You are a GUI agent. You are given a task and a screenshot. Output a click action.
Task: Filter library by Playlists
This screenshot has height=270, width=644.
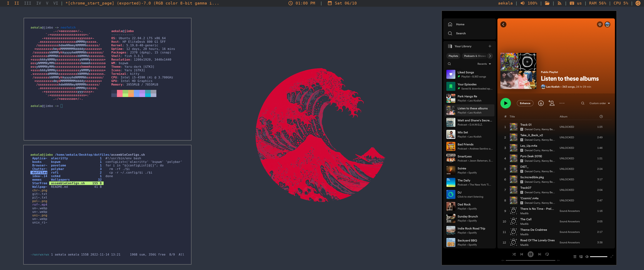coord(453,56)
